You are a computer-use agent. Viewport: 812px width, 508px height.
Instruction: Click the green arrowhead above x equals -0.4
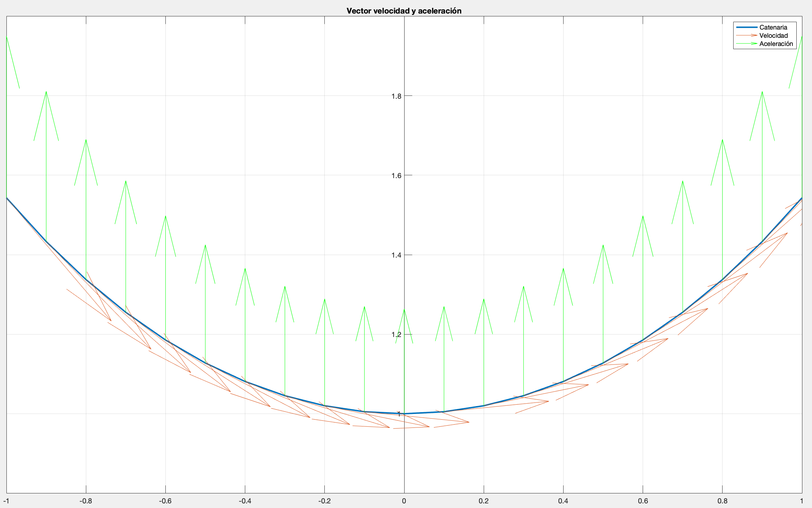[x=245, y=270]
